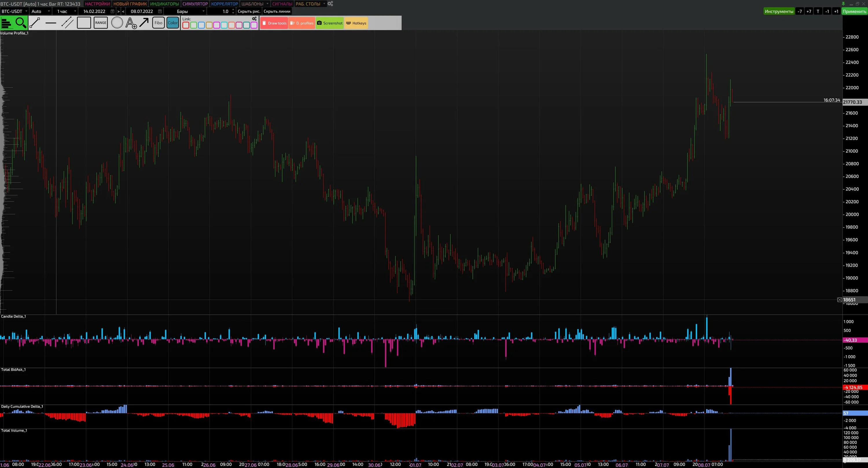The height and width of the screenshot is (468, 868).
Task: Open the BTC-USDT symbol dropdown
Action: pos(14,12)
